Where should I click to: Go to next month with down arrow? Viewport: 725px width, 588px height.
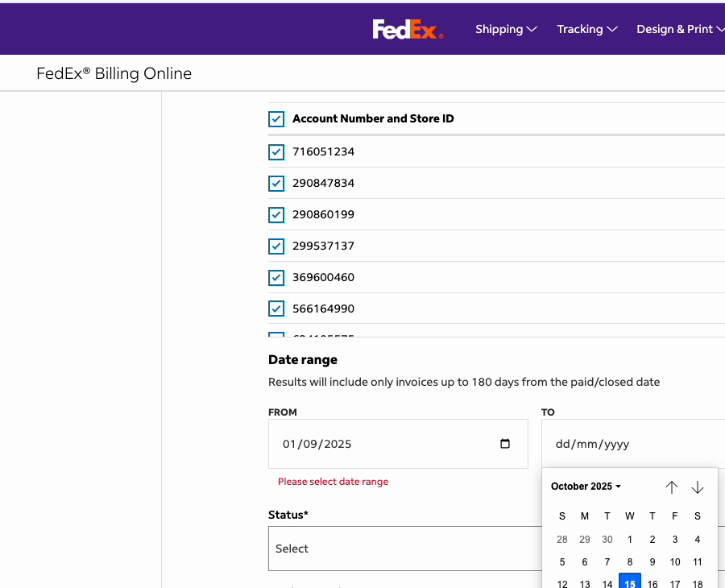click(698, 487)
